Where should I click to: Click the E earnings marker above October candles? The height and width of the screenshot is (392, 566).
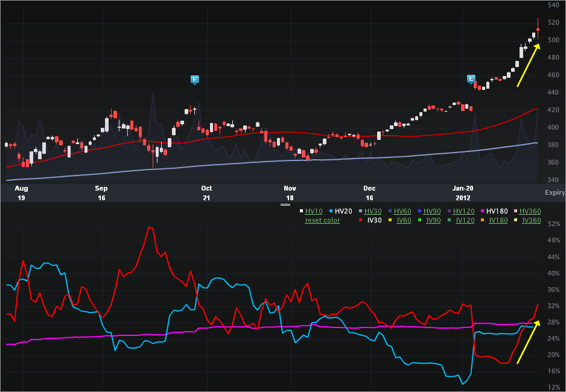click(x=194, y=79)
